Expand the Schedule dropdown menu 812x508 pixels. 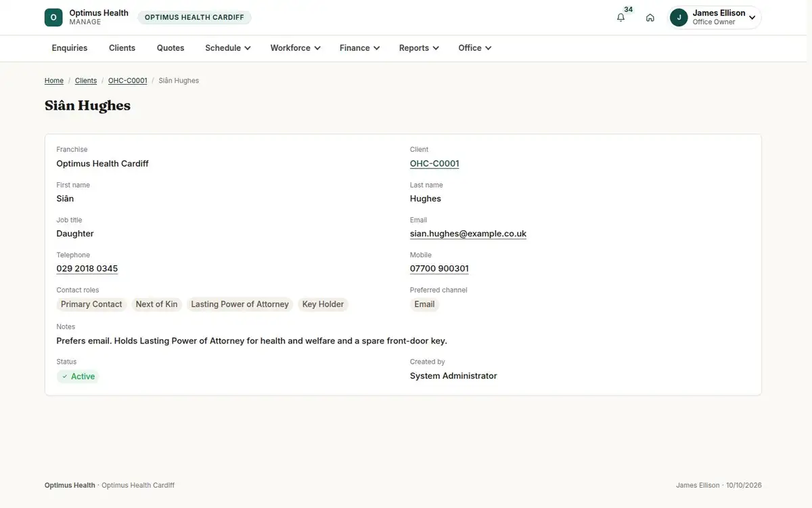pyautogui.click(x=228, y=48)
